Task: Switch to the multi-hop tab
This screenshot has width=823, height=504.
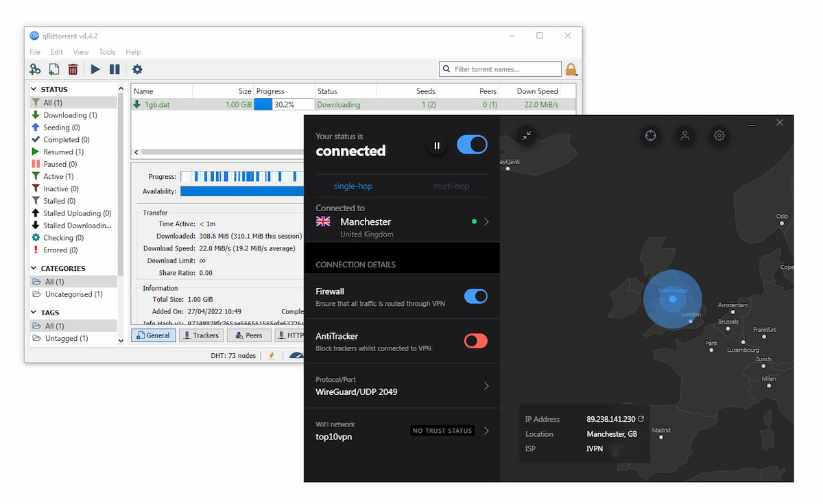Action: pos(452,186)
